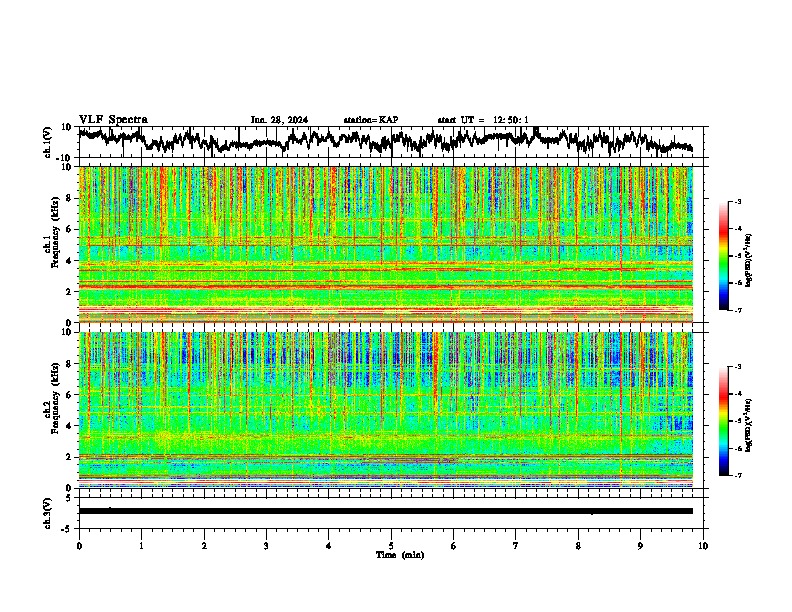Click the time axis tick label "5"

pyautogui.click(x=391, y=546)
